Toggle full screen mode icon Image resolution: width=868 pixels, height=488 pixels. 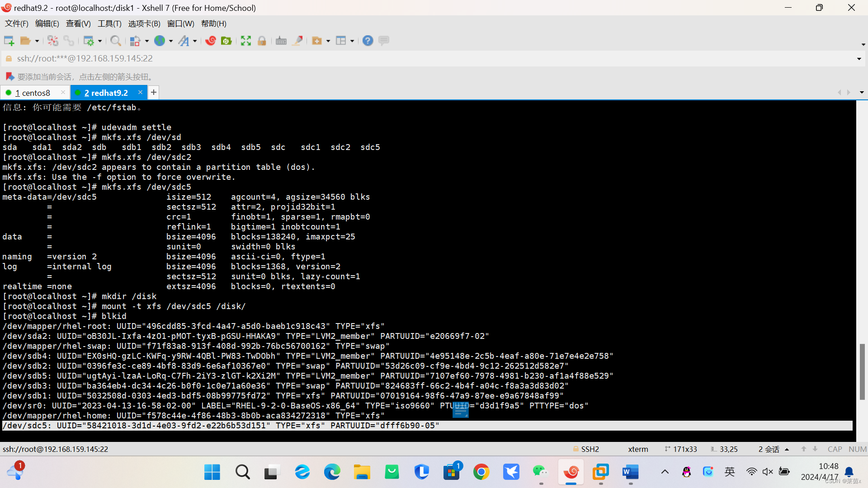coord(245,41)
